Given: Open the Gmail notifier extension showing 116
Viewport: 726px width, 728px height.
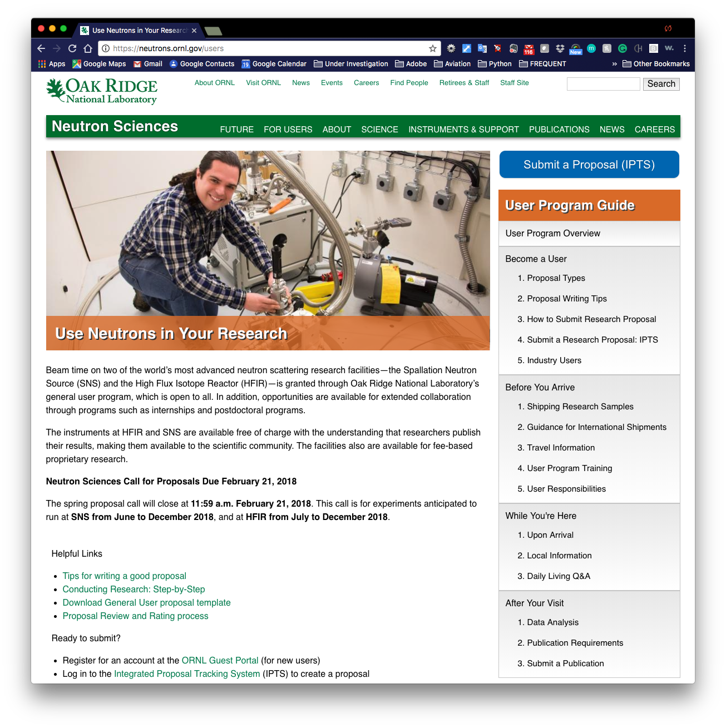Looking at the screenshot, I should point(529,48).
